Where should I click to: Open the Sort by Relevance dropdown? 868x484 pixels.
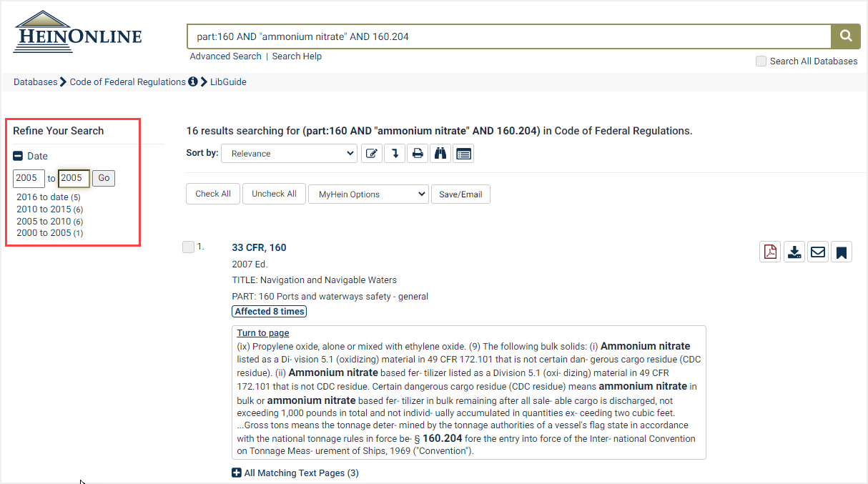click(289, 153)
